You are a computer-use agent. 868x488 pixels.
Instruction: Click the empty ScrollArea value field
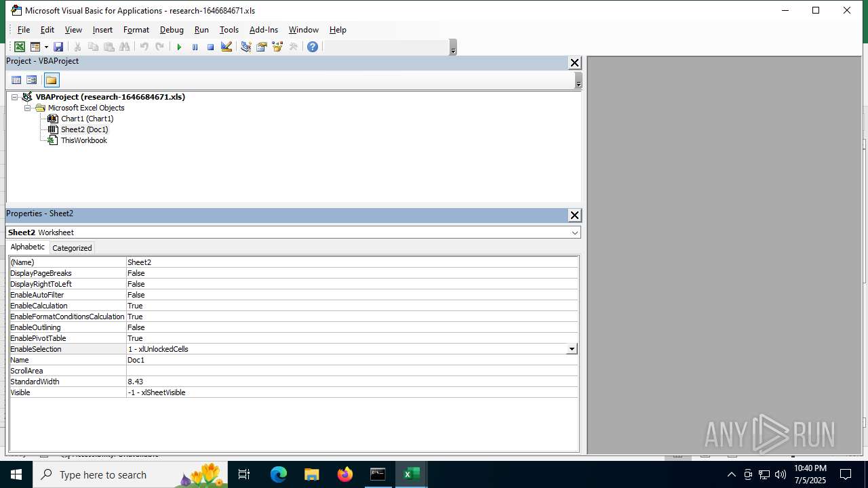pos(352,371)
